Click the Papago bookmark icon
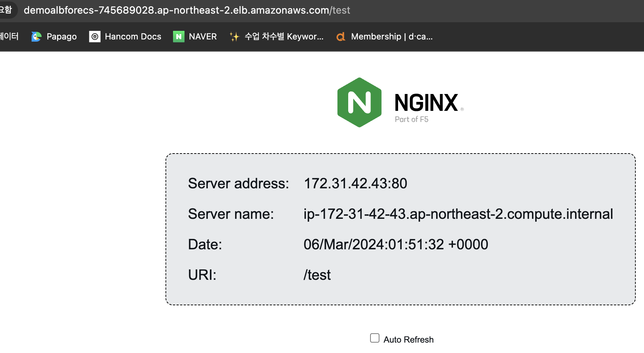The width and height of the screenshot is (644, 353). [x=36, y=37]
